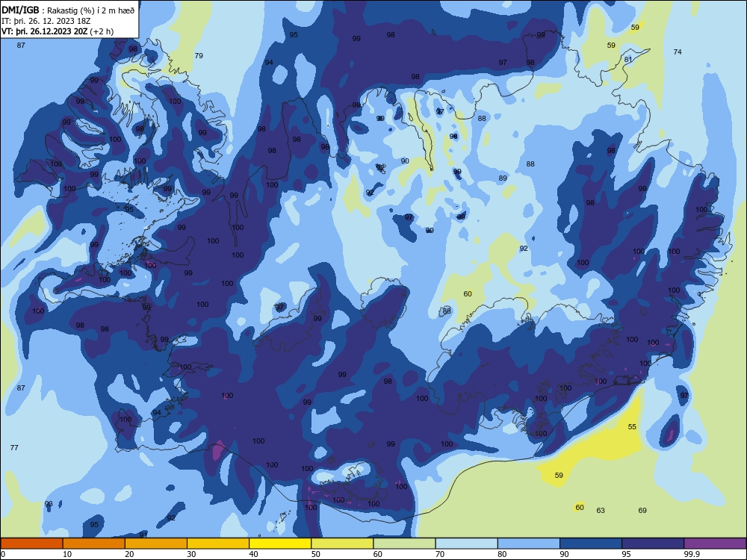Click the light blue 80–90 legend swatch
This screenshot has height=560, width=747.
[x=529, y=544]
